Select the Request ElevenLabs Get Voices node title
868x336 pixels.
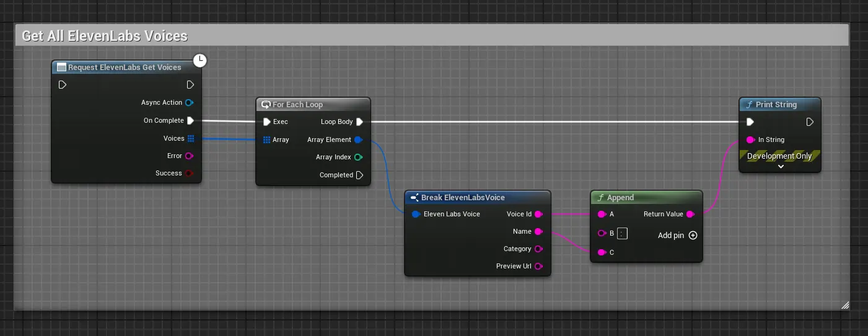coord(125,67)
